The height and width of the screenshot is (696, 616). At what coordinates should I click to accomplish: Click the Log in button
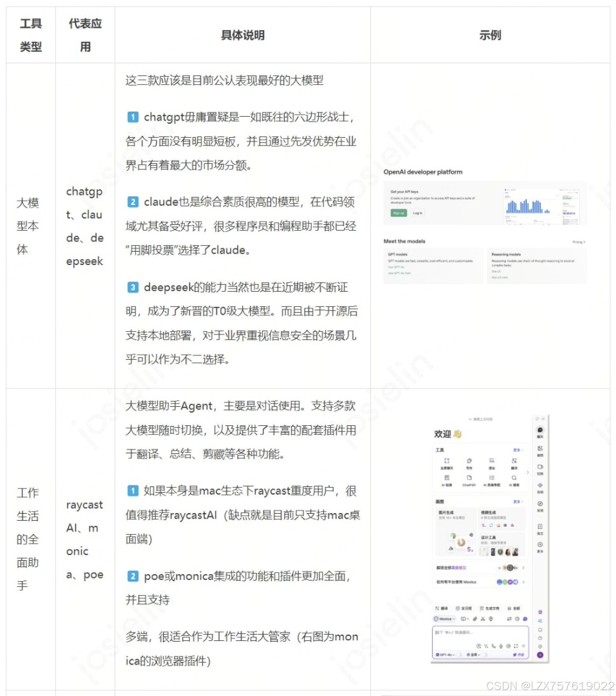(x=417, y=213)
